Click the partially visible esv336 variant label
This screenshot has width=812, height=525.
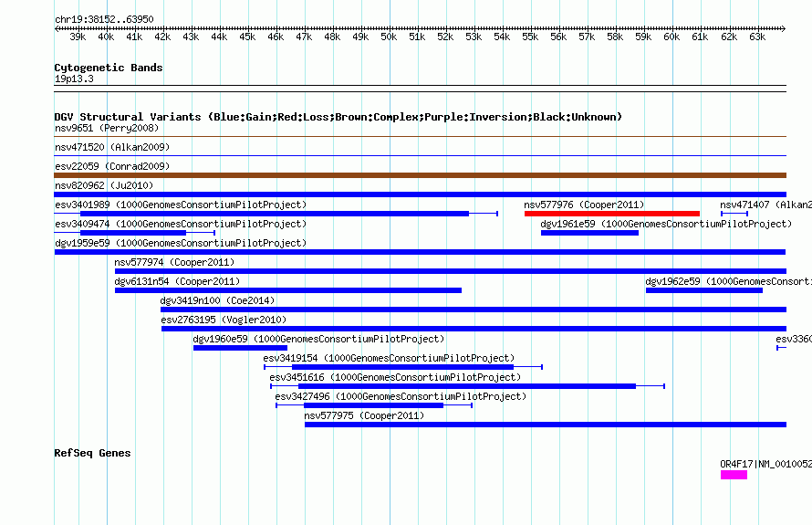point(794,339)
